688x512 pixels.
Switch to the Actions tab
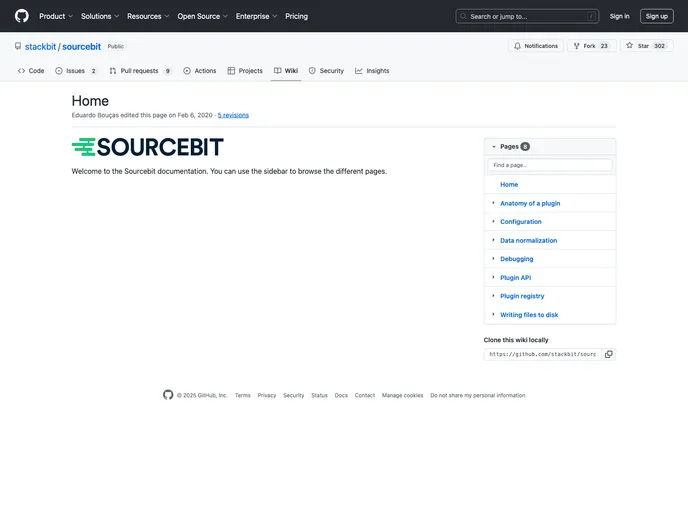(200, 71)
